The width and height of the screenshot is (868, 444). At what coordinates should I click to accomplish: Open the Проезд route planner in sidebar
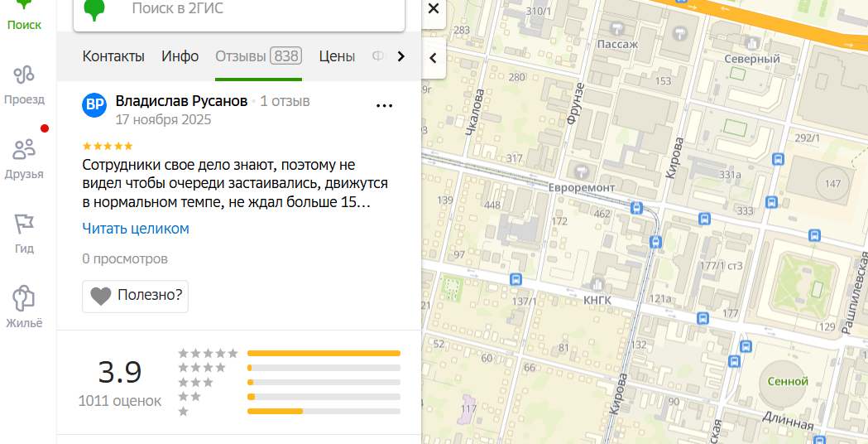pyautogui.click(x=24, y=84)
